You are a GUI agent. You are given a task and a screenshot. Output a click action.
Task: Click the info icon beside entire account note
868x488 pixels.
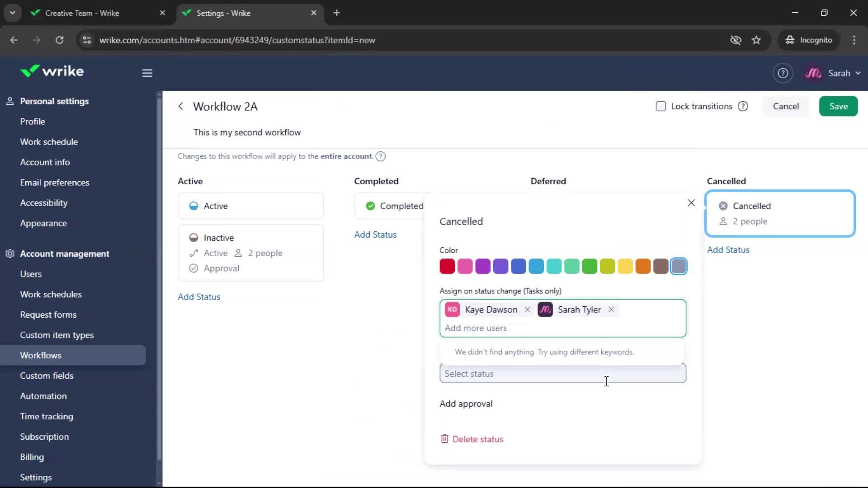(x=381, y=157)
